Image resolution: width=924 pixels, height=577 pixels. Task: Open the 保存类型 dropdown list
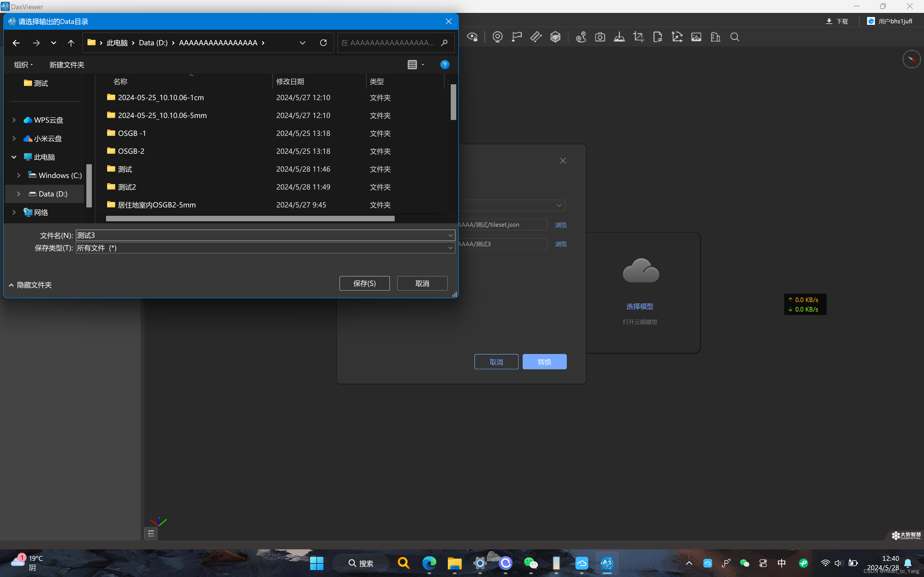click(x=450, y=248)
